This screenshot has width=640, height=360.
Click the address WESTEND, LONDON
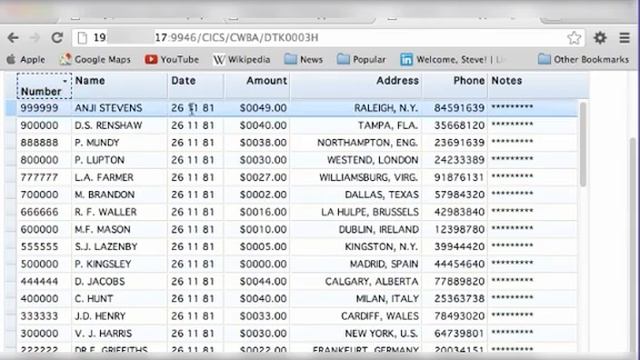tap(373, 160)
